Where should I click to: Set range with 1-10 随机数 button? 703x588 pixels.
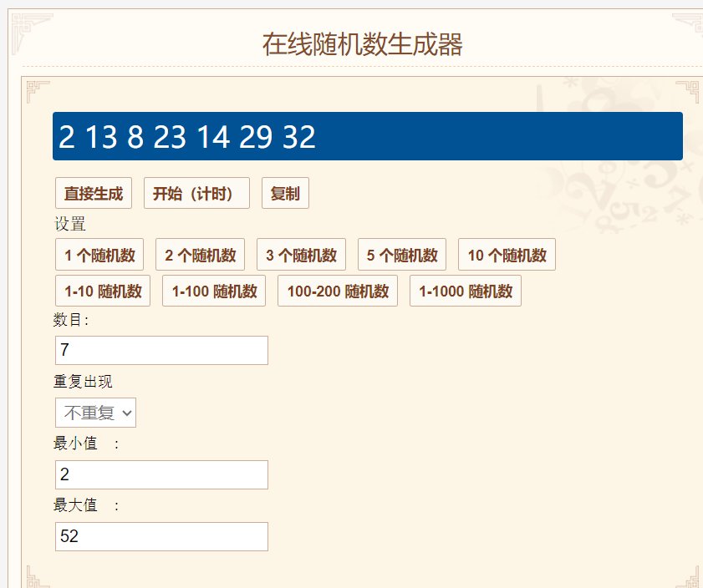click(x=103, y=291)
